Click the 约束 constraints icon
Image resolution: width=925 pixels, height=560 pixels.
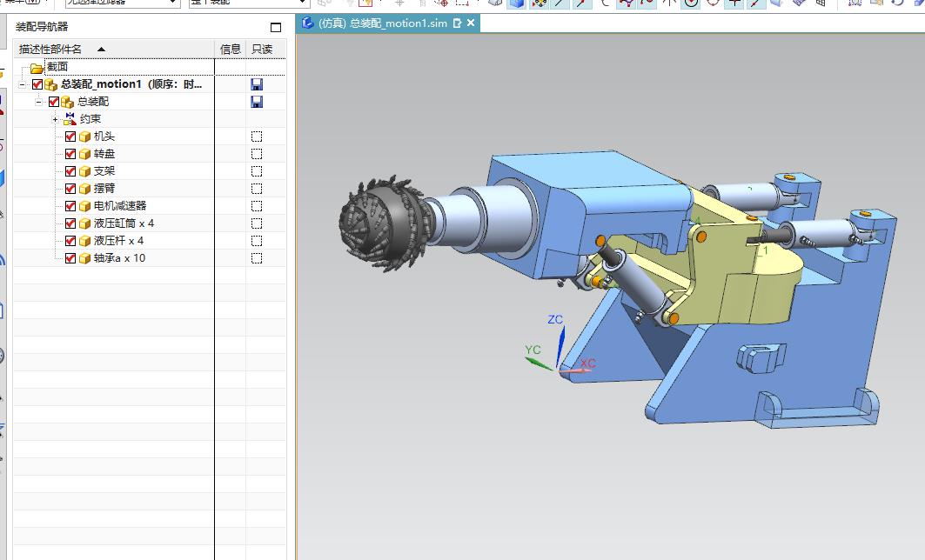(70, 119)
